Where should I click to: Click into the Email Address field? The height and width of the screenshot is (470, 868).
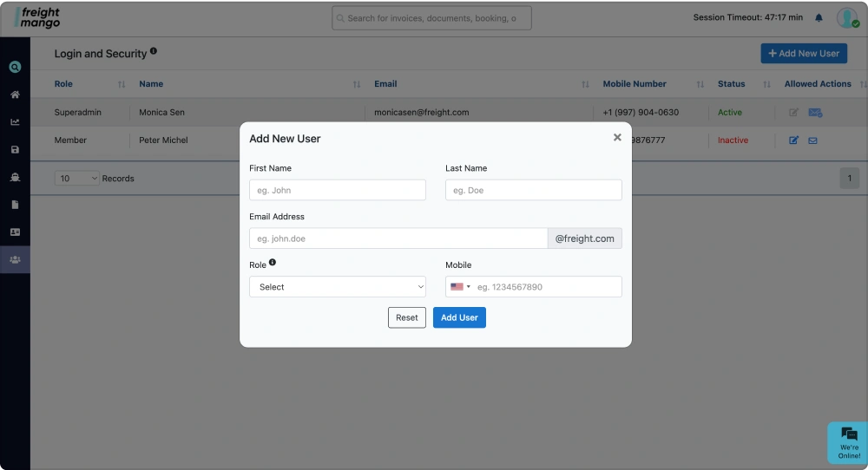398,238
